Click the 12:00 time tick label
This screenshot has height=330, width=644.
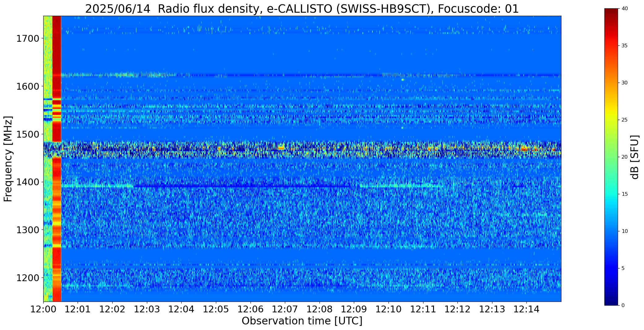pos(43,309)
